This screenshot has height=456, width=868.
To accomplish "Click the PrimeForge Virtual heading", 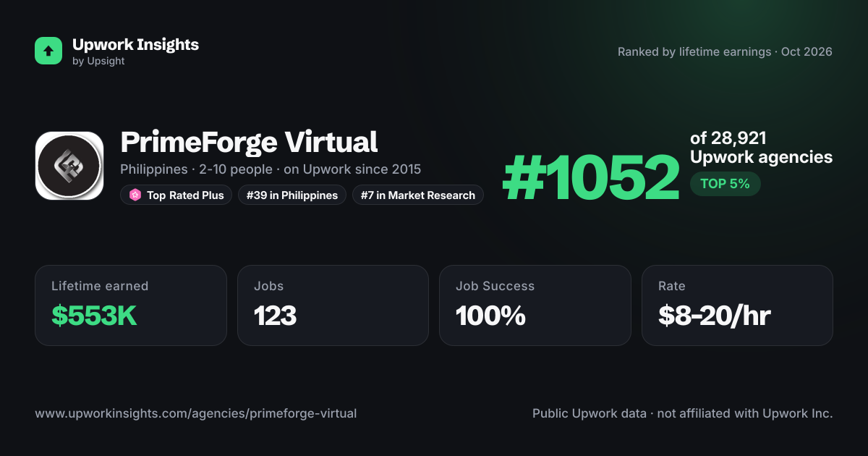I will click(x=249, y=142).
